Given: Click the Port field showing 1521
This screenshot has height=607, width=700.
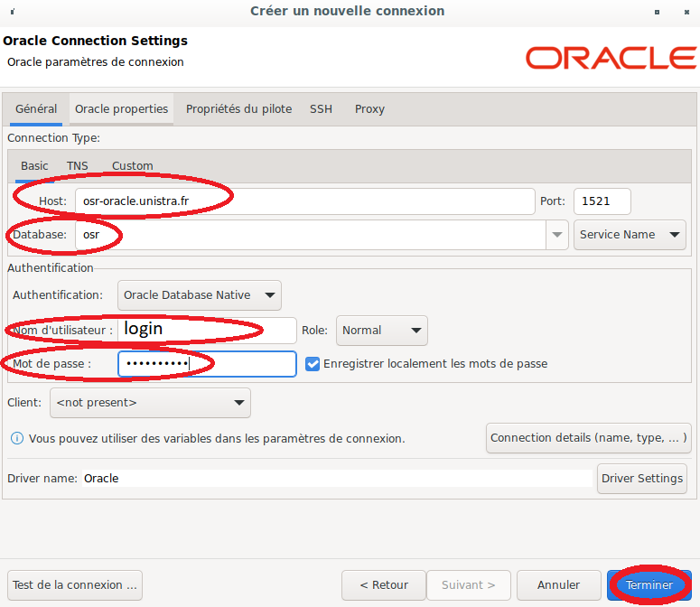Looking at the screenshot, I should (602, 201).
